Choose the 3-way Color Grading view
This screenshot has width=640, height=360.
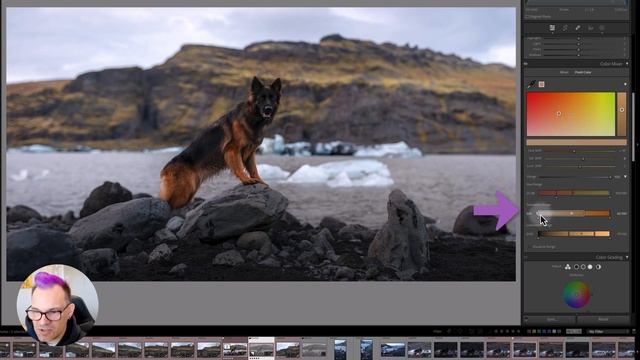coord(568,267)
